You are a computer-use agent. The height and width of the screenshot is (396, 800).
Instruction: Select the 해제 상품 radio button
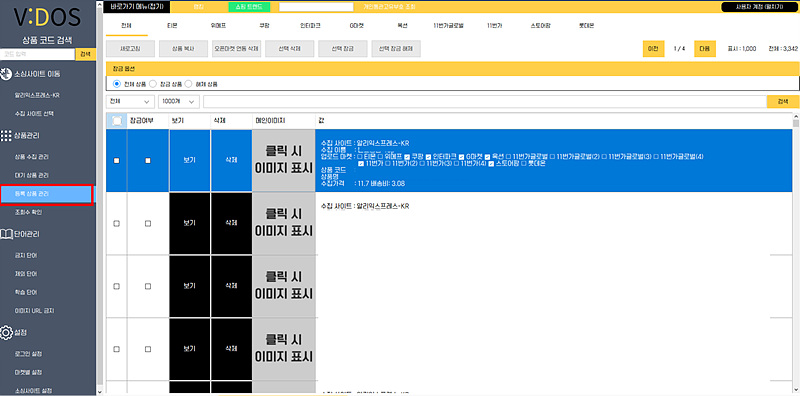click(188, 84)
